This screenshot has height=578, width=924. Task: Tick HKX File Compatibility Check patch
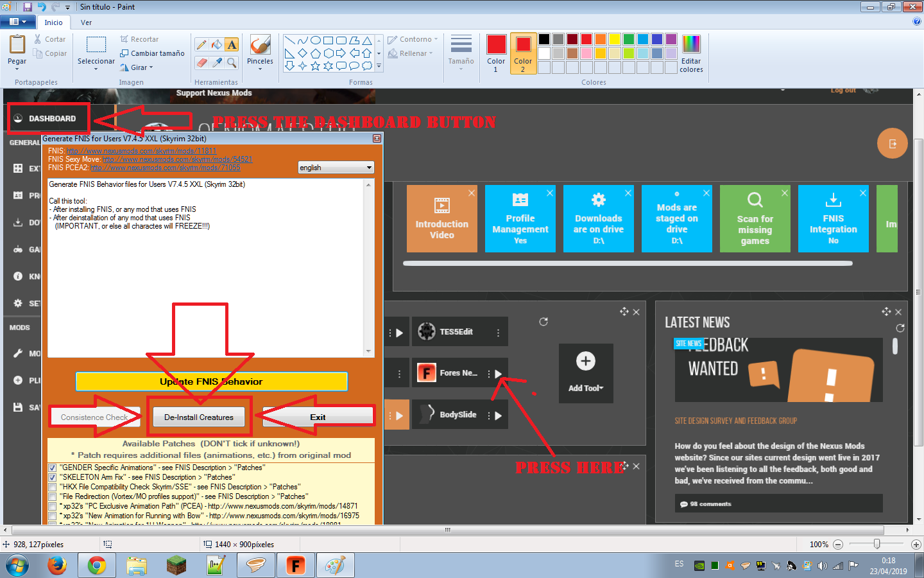pyautogui.click(x=53, y=487)
